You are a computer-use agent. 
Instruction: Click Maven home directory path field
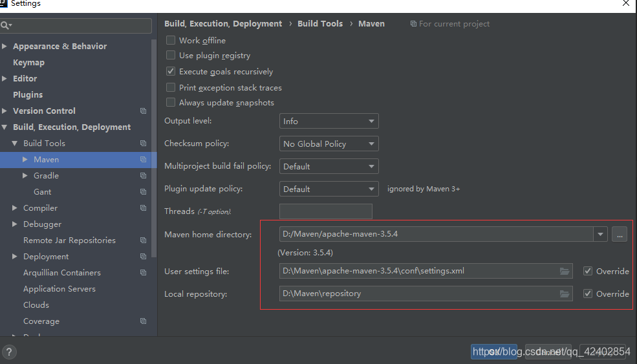(x=437, y=235)
